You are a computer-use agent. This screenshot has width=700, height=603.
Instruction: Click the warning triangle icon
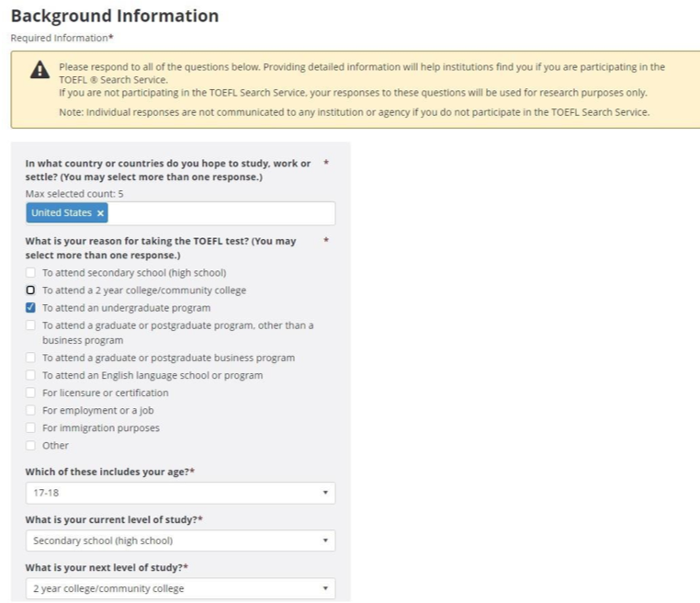pos(40,70)
